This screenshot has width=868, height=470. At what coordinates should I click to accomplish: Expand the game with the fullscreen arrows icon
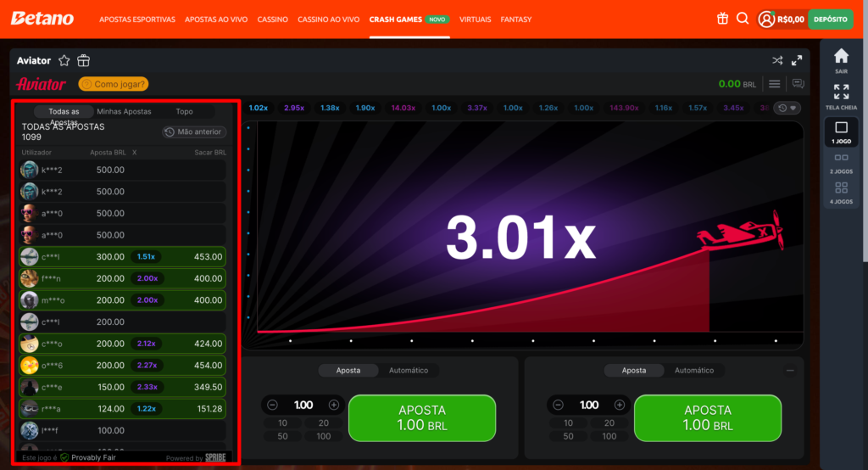[x=797, y=60]
